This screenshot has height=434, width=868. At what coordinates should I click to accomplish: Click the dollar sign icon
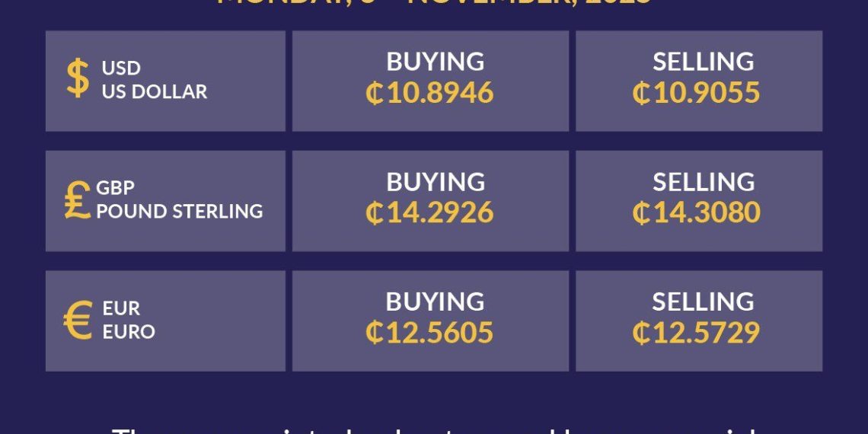[78, 79]
